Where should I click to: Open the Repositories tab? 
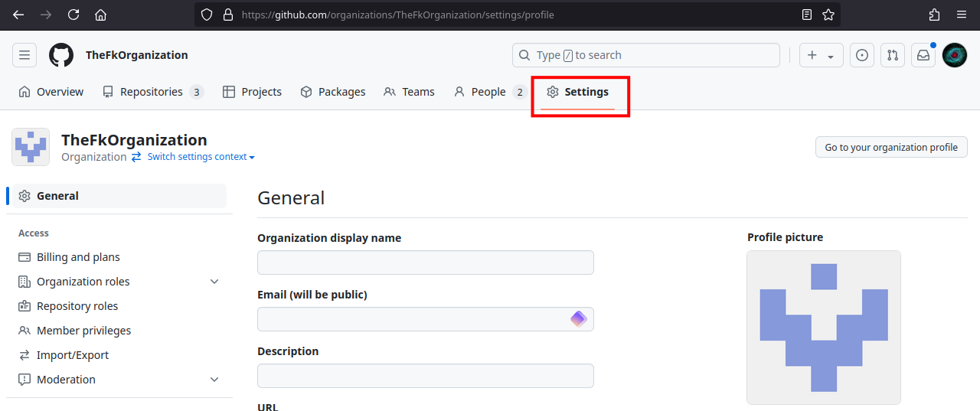(153, 92)
